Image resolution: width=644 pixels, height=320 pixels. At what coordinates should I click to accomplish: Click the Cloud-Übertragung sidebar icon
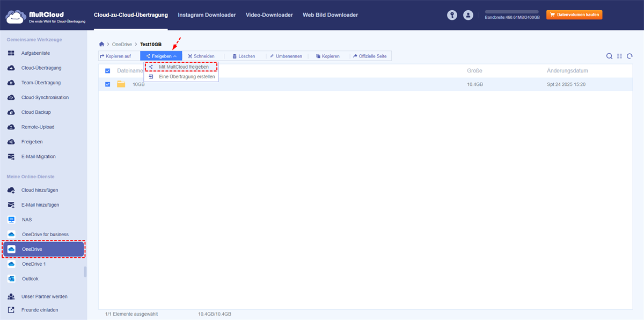pyautogui.click(x=11, y=68)
